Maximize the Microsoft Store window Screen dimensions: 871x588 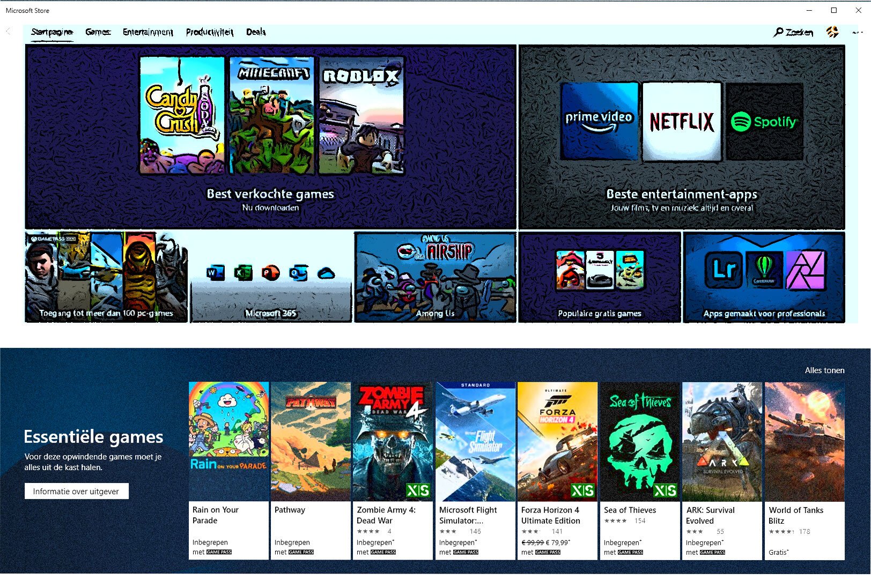833,10
